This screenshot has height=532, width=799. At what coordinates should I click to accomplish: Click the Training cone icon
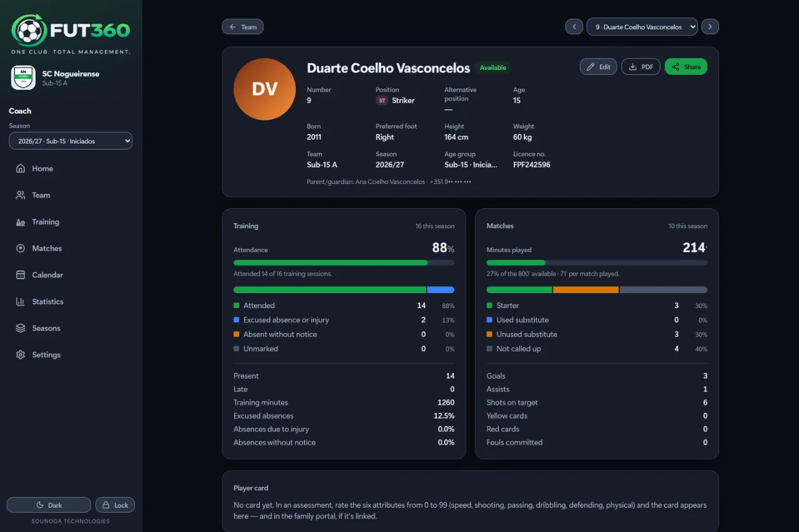click(x=21, y=222)
